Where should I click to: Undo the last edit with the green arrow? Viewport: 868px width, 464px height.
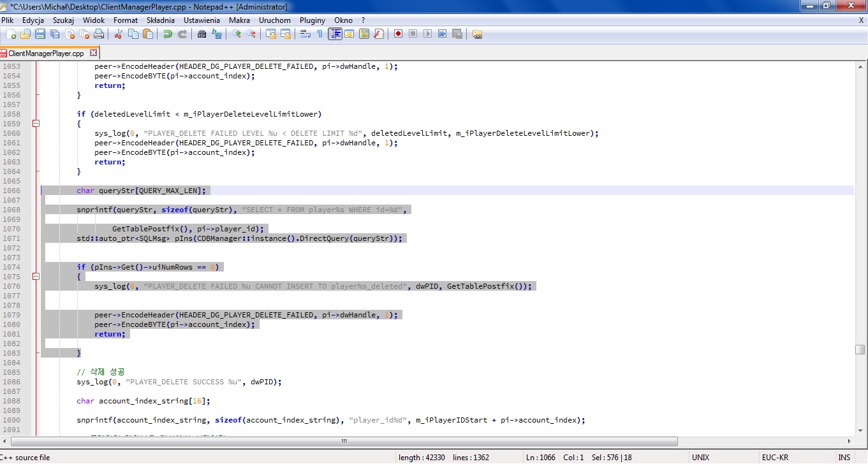tap(168, 34)
